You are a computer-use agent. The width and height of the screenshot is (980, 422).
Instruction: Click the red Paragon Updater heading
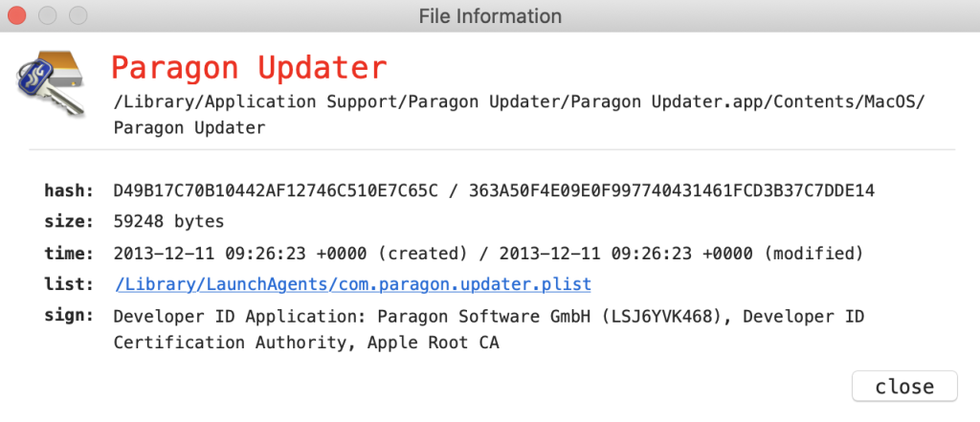(x=249, y=68)
